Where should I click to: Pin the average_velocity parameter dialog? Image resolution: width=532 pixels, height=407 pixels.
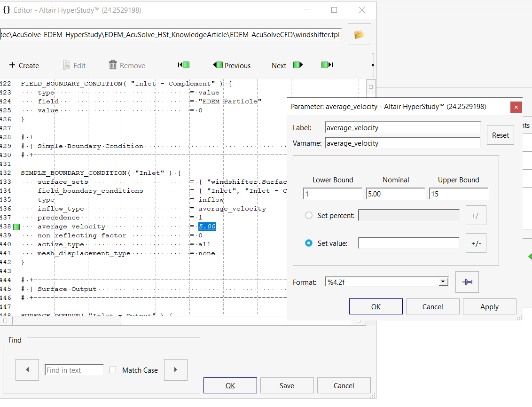coord(467,281)
